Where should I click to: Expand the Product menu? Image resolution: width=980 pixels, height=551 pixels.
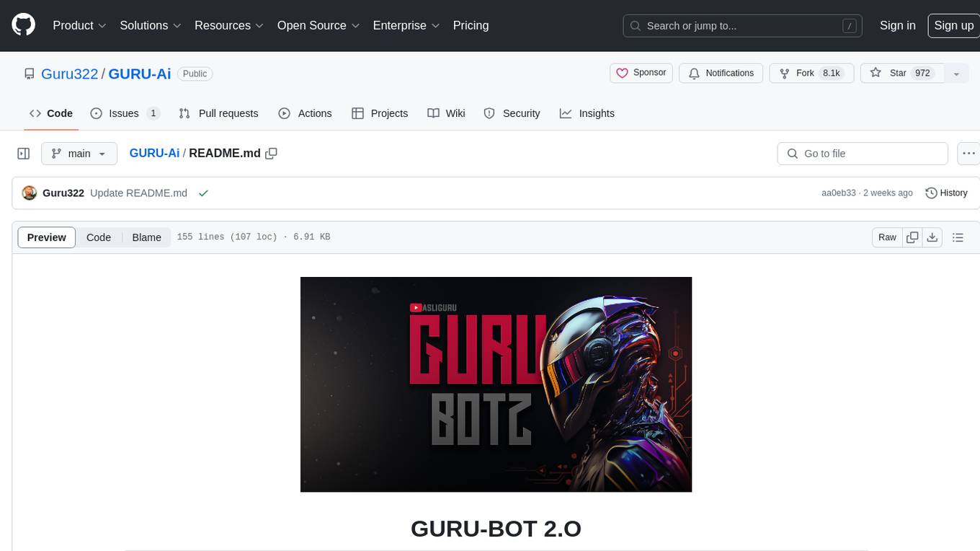[79, 25]
